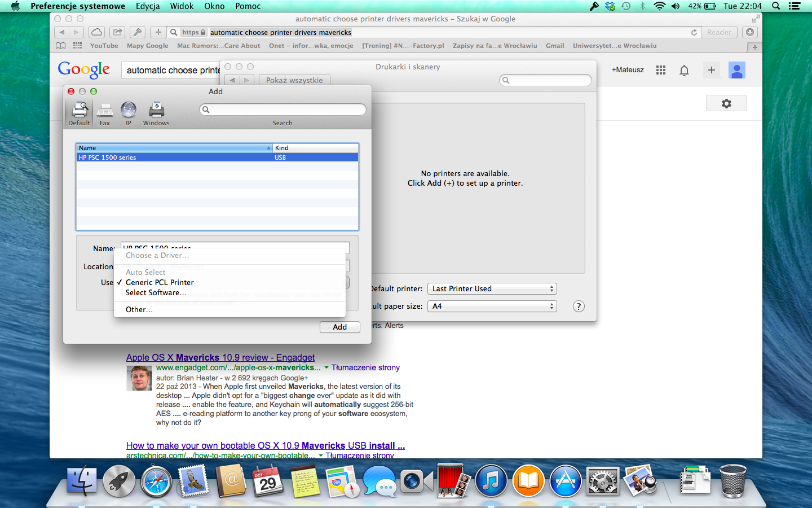Open volume control in menu bar
The height and width of the screenshot is (508, 812).
coord(676,6)
